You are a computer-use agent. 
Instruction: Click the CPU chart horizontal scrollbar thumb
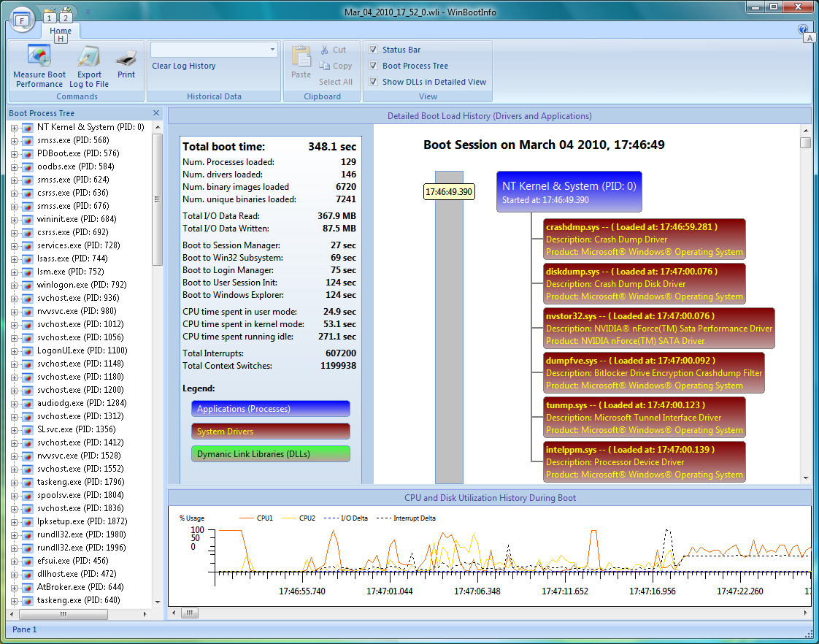[189, 613]
